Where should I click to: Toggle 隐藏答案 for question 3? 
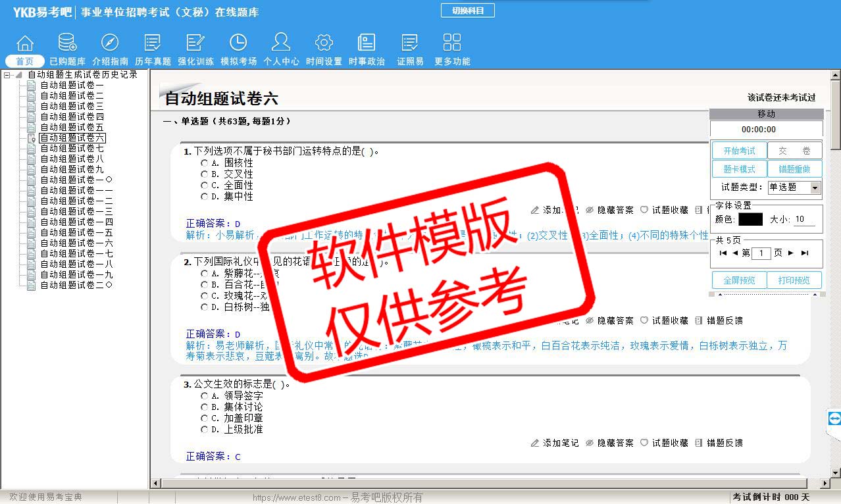coord(609,443)
